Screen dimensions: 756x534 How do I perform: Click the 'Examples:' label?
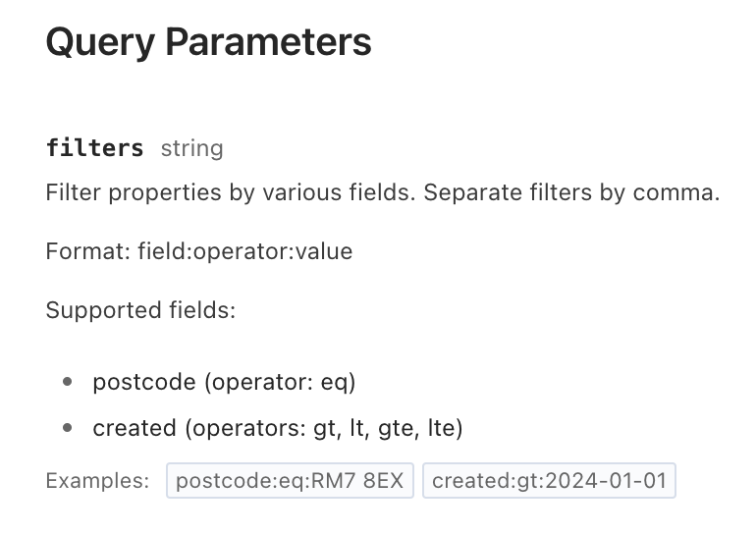pyautogui.click(x=97, y=481)
